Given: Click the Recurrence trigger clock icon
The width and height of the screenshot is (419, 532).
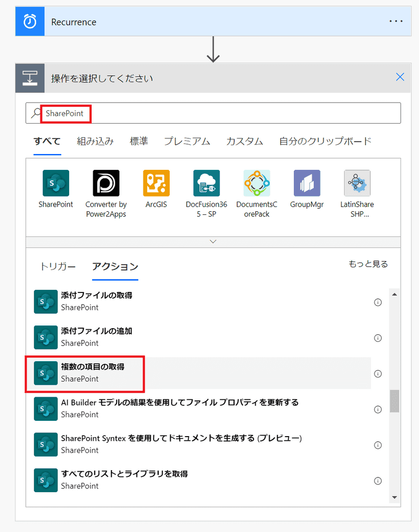Looking at the screenshot, I should 30,22.
